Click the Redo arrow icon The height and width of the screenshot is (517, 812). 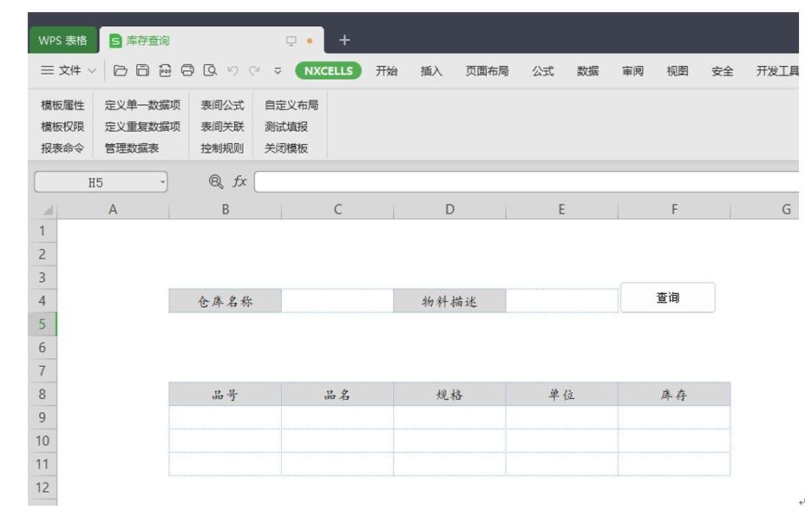(254, 71)
